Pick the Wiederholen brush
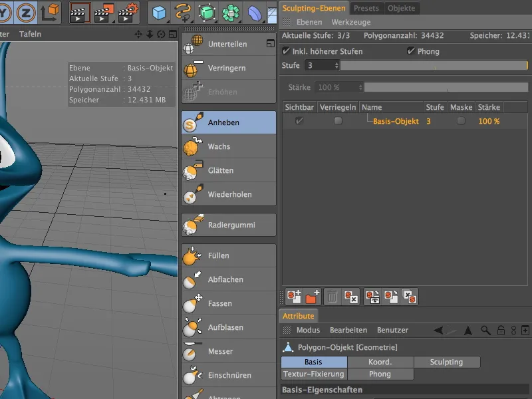This screenshot has width=532, height=399. click(228, 194)
